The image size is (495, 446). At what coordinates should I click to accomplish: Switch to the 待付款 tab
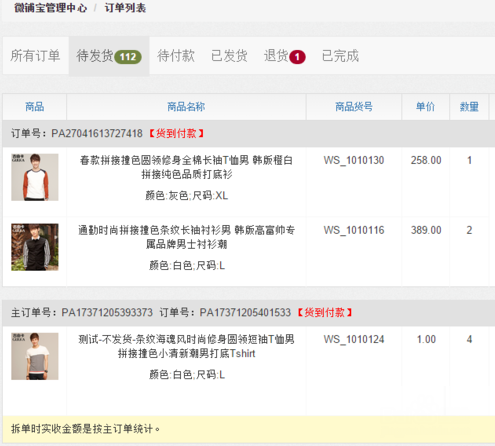(176, 56)
